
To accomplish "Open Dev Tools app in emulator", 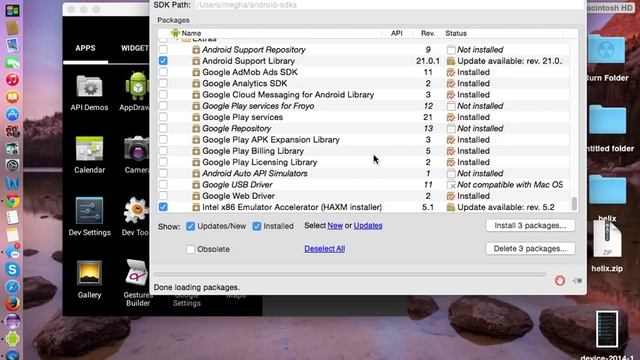I will (x=135, y=217).
